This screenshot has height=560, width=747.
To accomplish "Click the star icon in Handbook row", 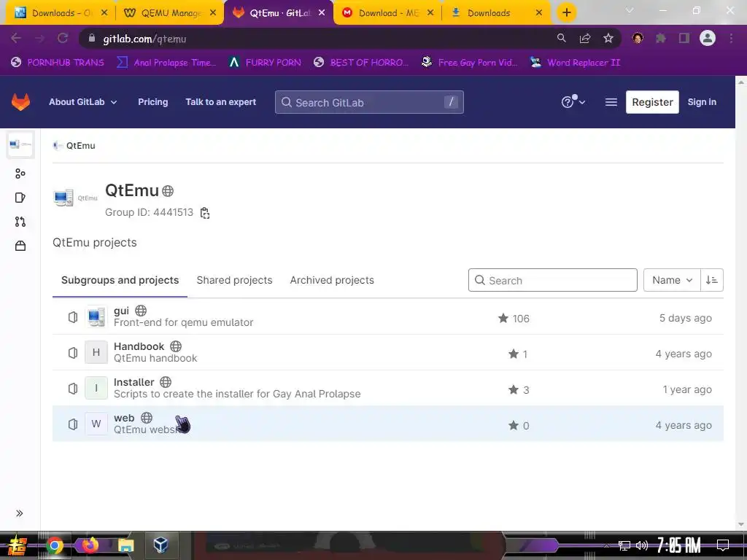I will click(513, 354).
